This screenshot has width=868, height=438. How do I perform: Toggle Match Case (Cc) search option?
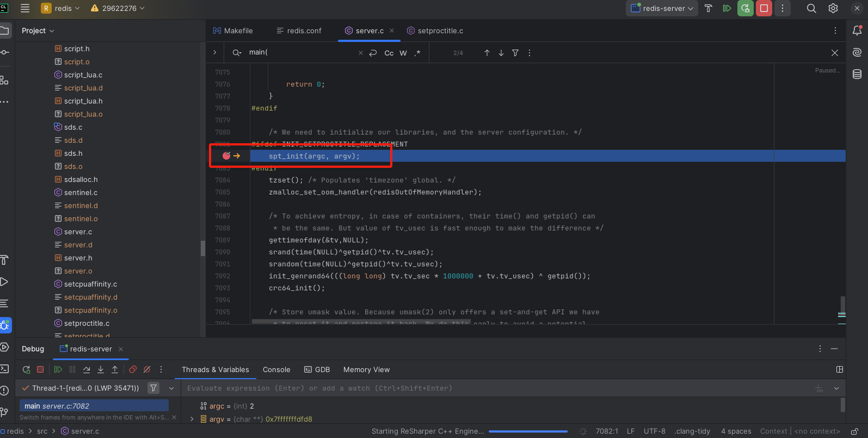389,53
